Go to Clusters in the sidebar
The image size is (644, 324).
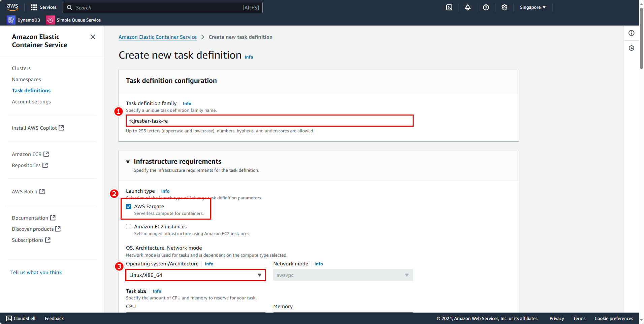21,68
